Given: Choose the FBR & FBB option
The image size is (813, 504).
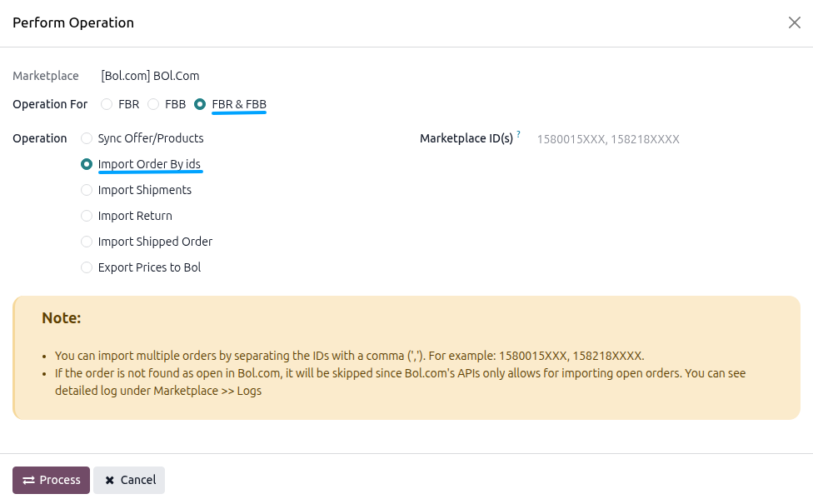Looking at the screenshot, I should tap(200, 104).
